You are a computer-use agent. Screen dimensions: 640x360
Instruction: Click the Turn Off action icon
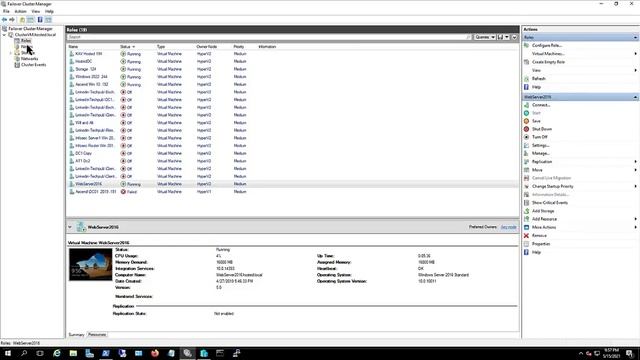(x=527, y=137)
